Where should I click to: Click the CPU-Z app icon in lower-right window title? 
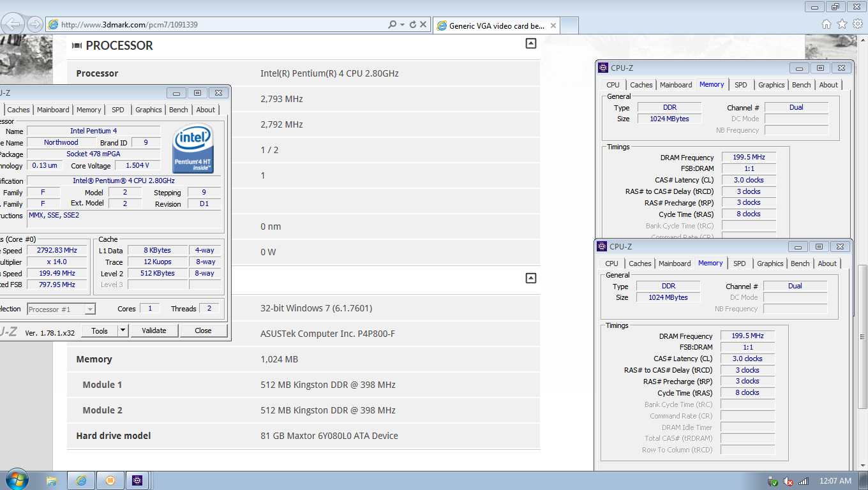click(602, 246)
